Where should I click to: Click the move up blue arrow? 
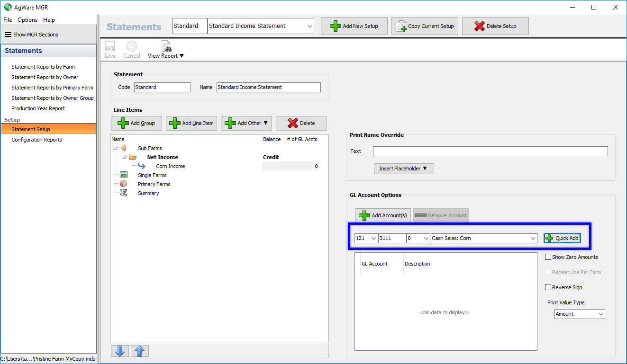pyautogui.click(x=140, y=351)
